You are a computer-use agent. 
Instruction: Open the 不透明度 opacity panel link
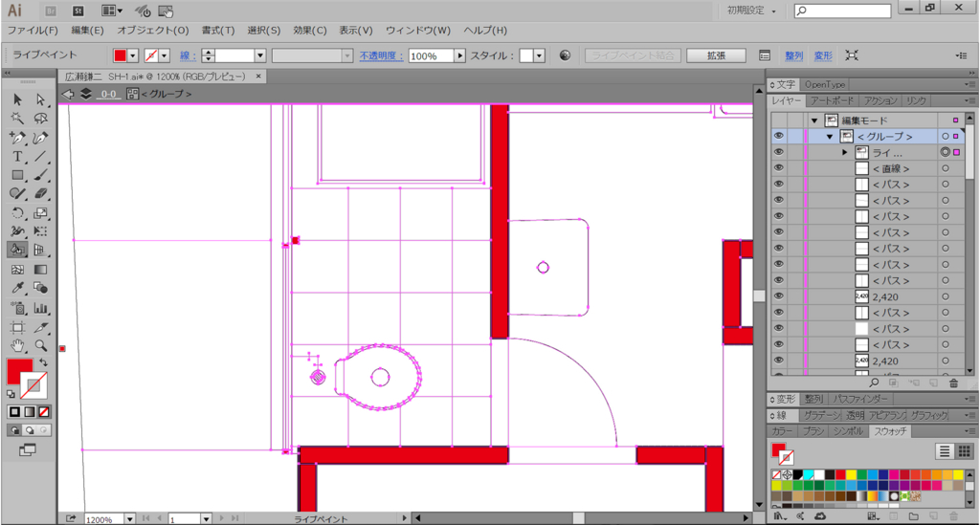pos(381,55)
